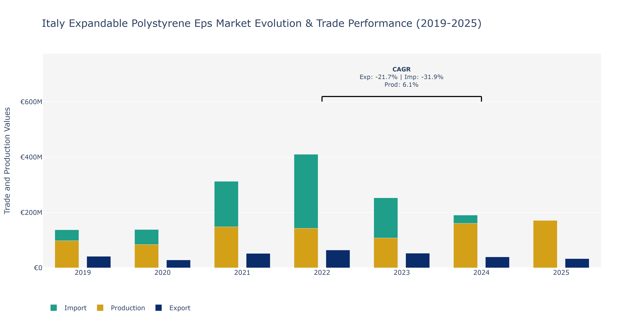Click the 2019 Export bar

click(x=99, y=262)
